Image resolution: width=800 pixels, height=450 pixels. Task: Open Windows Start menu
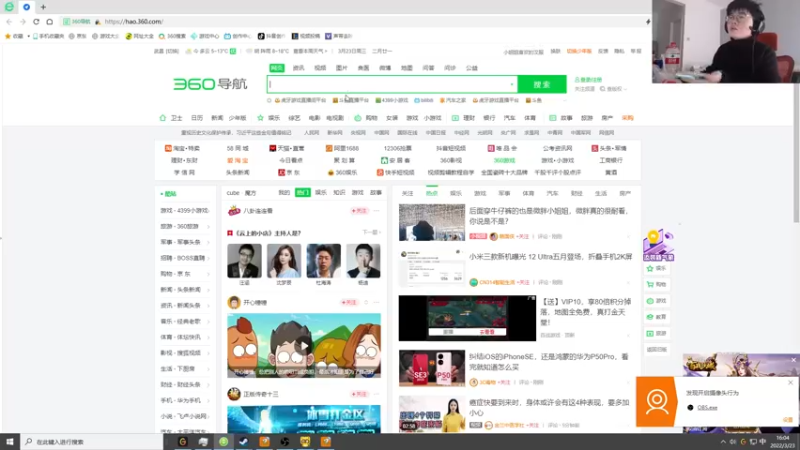coord(10,442)
